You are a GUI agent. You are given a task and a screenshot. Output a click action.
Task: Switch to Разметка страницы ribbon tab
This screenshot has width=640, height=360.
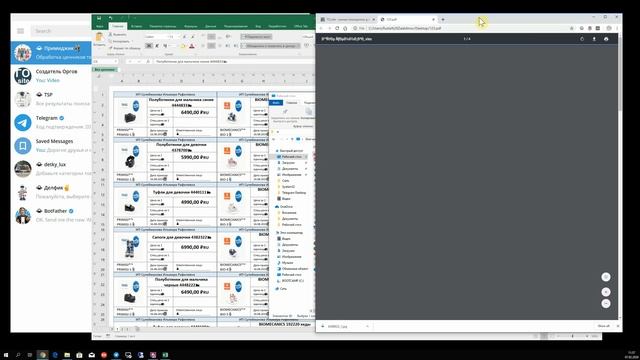pos(162,26)
